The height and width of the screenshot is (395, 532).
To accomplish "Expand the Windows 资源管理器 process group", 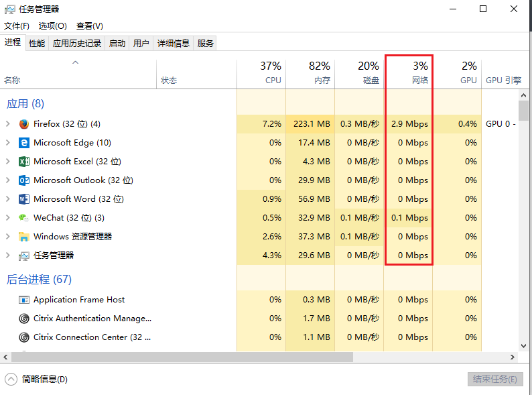I will pyautogui.click(x=8, y=236).
